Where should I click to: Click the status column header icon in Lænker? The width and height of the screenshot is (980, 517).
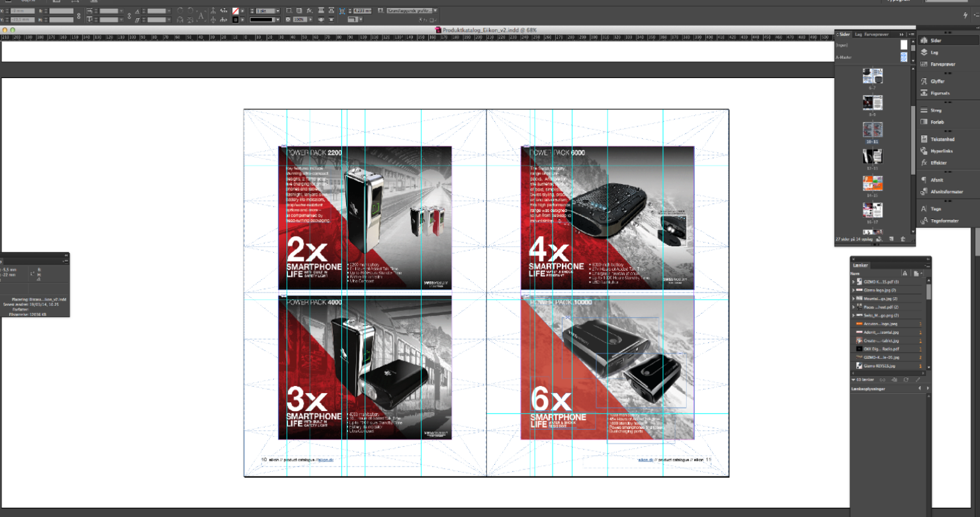(x=905, y=273)
